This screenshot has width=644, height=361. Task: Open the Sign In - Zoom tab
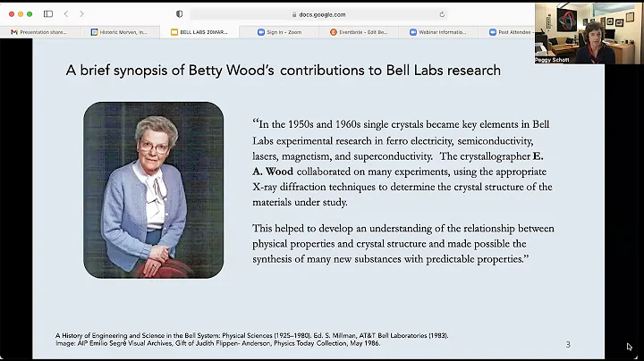(x=279, y=32)
